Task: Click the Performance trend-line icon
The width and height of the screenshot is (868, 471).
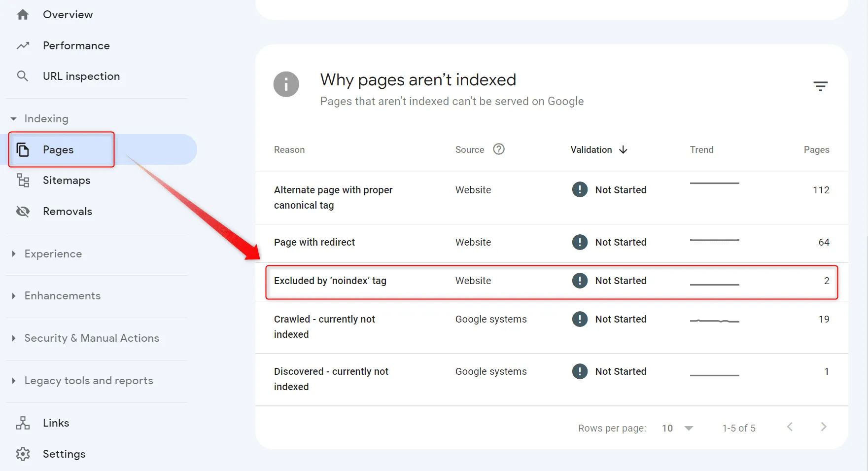Action: [x=23, y=46]
